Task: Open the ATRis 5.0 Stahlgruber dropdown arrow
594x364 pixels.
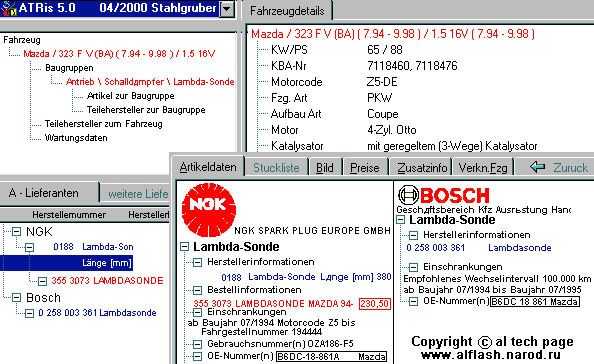Action: click(x=227, y=8)
